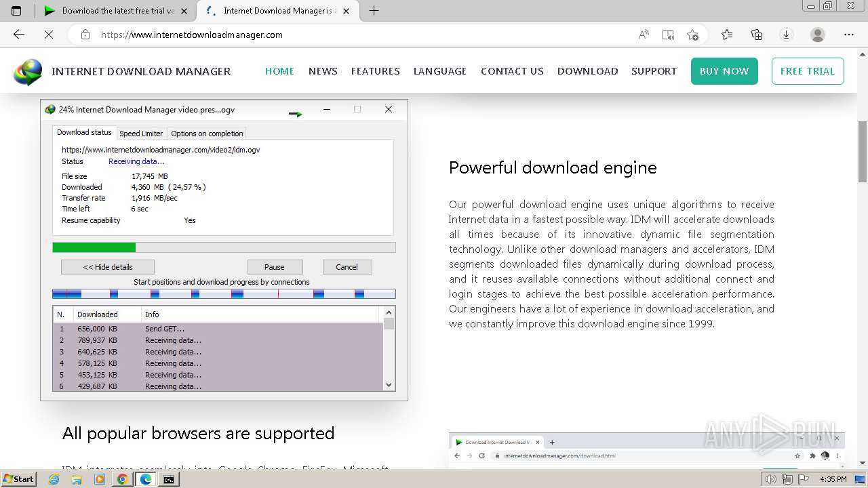Click the 'Info' column header
Image resolution: width=868 pixels, height=488 pixels.
(x=260, y=314)
